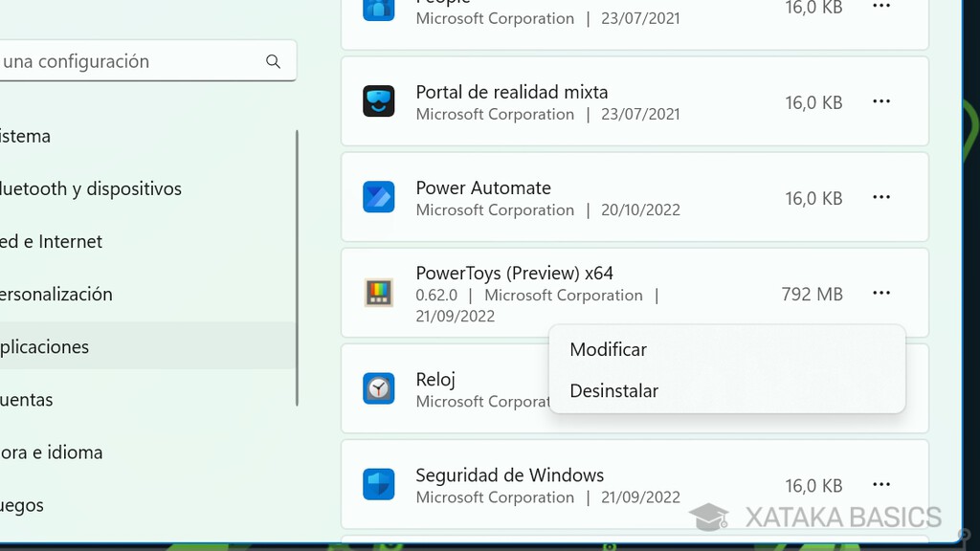
Task: Open more options for People app
Action: click(x=881, y=7)
